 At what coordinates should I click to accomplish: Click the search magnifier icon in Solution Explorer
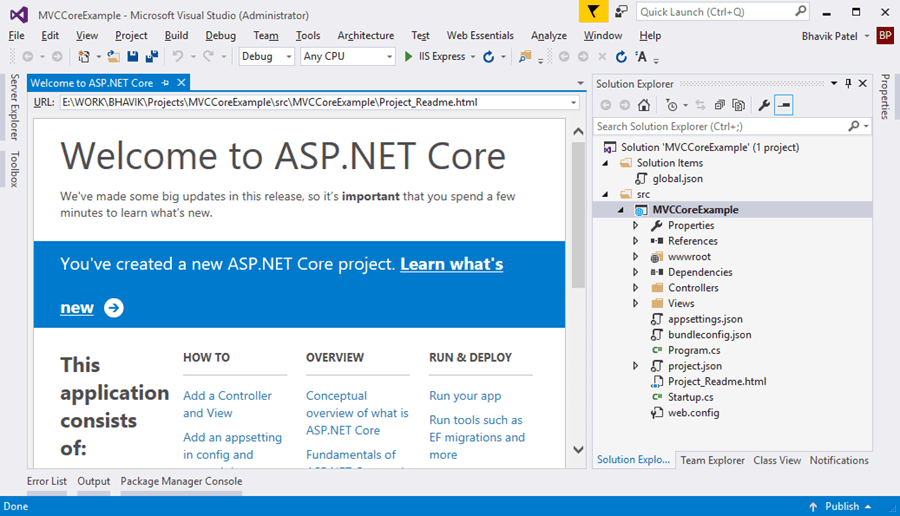[854, 126]
